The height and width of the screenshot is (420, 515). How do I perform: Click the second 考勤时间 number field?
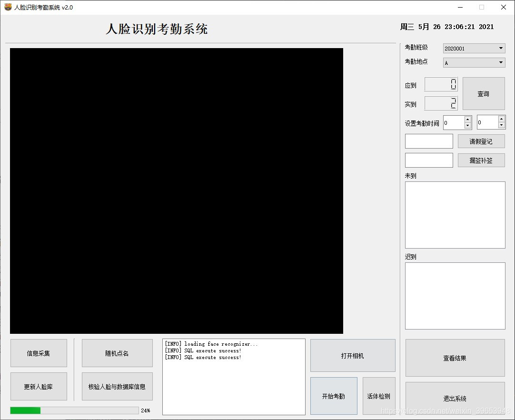(488, 122)
